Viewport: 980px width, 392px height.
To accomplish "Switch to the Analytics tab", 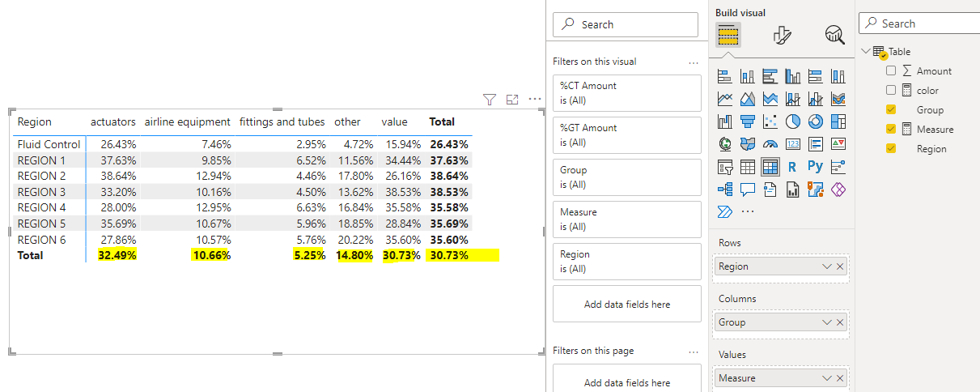I will point(834,35).
